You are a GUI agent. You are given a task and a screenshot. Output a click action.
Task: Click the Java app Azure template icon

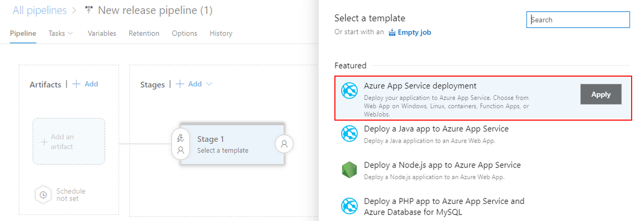[x=349, y=134]
